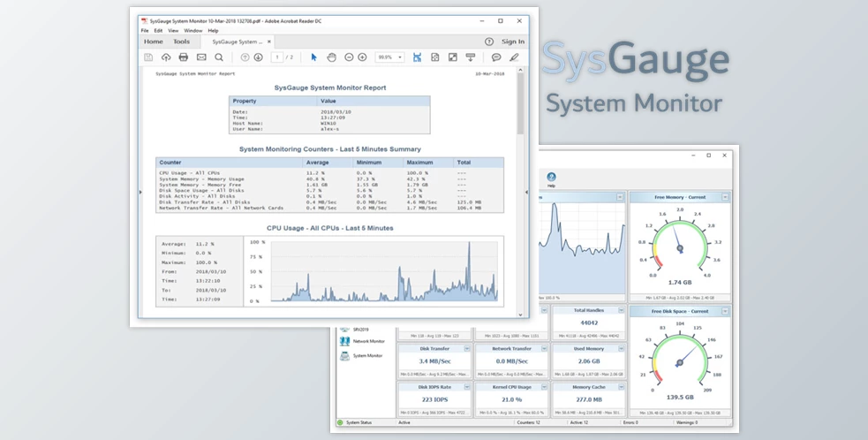The height and width of the screenshot is (440, 868).
Task: Click the email envelope icon
Action: pyautogui.click(x=201, y=57)
